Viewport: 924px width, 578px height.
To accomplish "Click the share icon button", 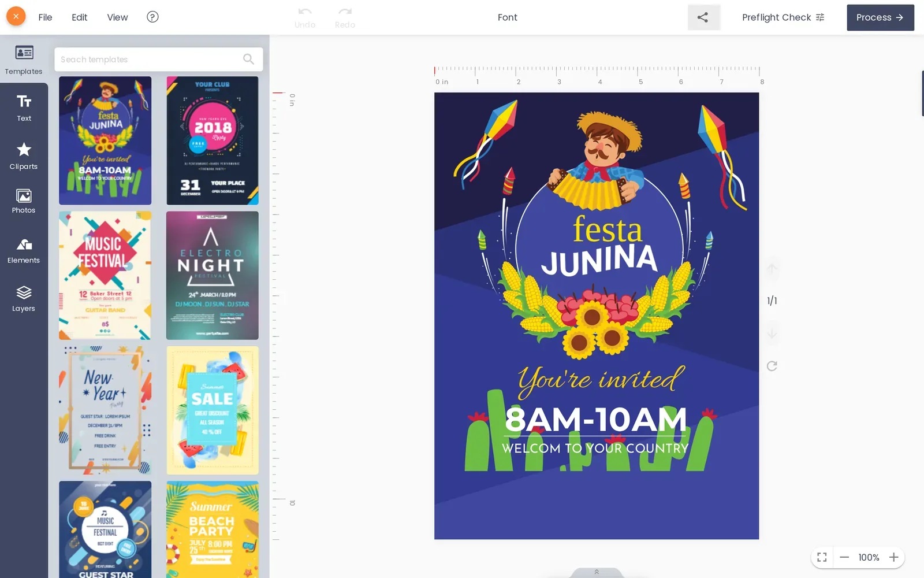I will click(x=703, y=17).
